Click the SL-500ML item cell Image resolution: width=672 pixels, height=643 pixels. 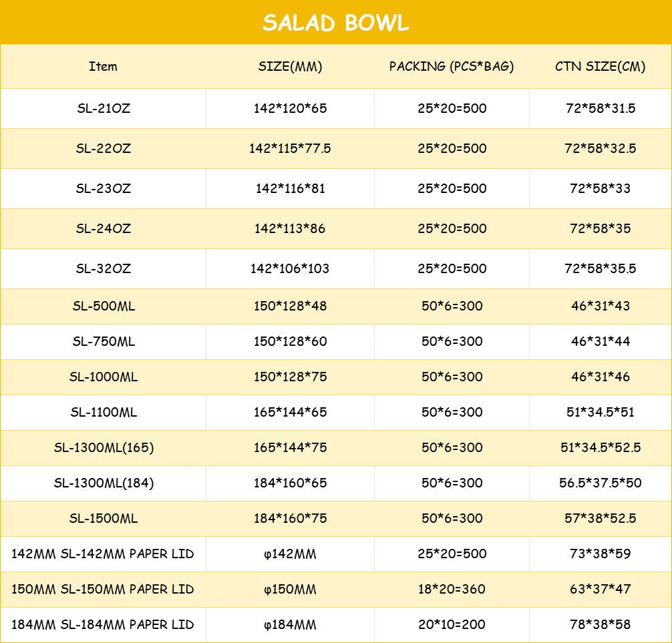(104, 306)
